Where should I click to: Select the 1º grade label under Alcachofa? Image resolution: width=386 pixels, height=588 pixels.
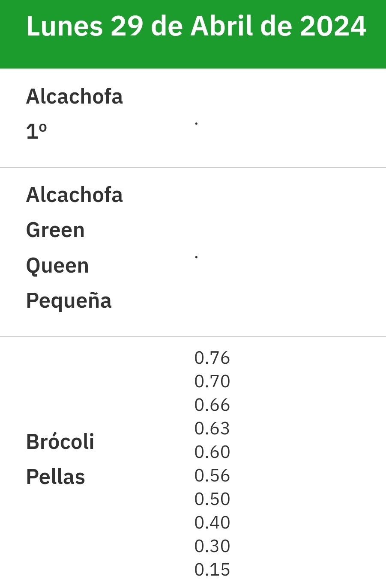pyautogui.click(x=36, y=131)
